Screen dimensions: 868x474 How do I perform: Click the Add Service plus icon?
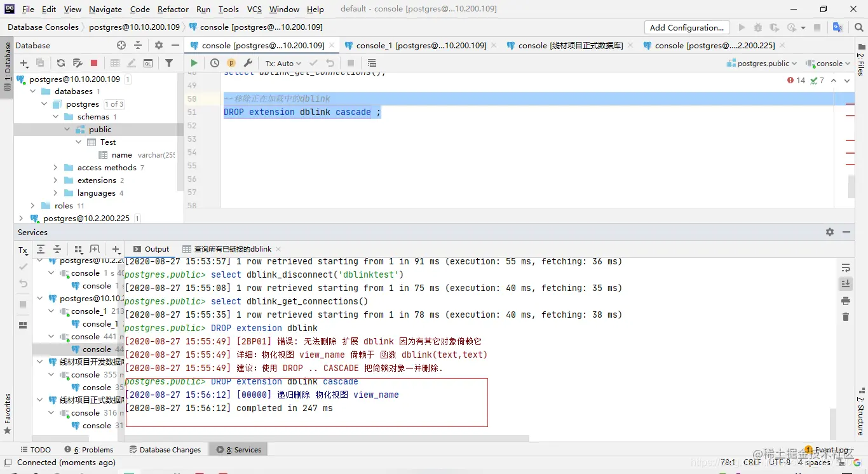click(x=116, y=249)
